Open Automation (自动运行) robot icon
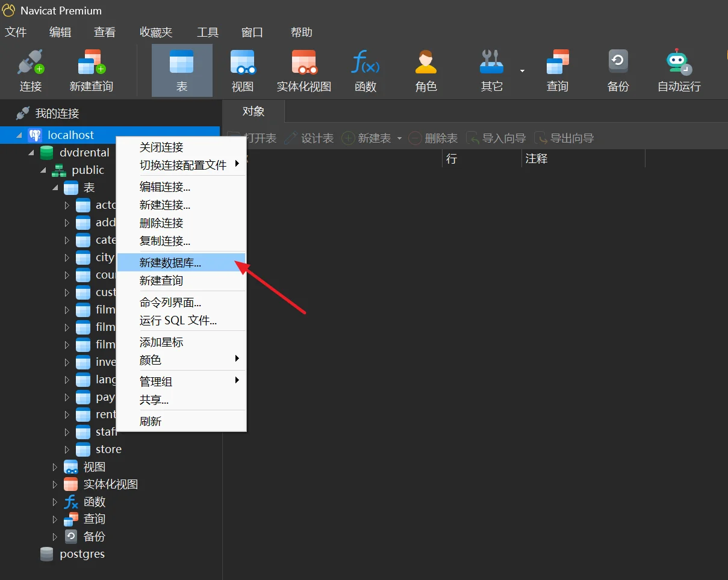Image resolution: width=728 pixels, height=580 pixels. [x=679, y=63]
